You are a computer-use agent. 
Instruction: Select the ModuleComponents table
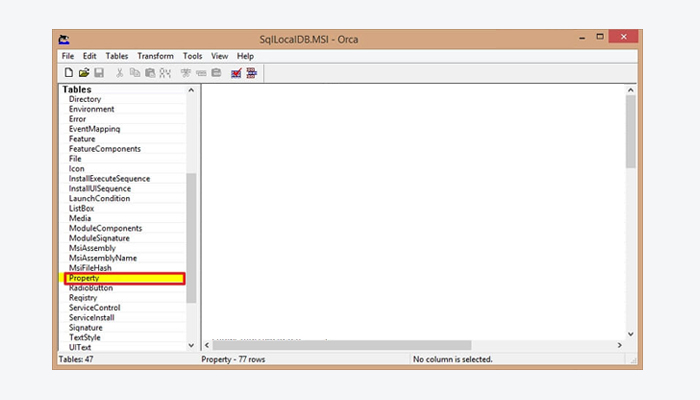point(105,228)
